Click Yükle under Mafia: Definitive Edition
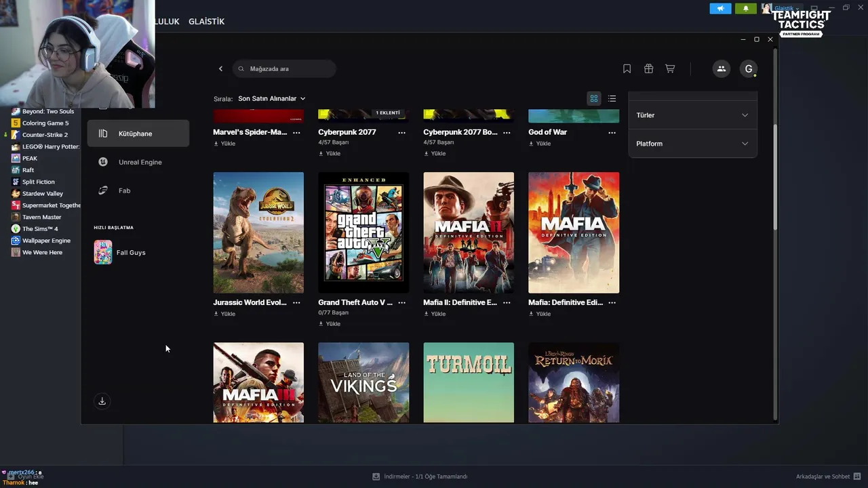Screen dimensions: 868x488 [x=540, y=314]
